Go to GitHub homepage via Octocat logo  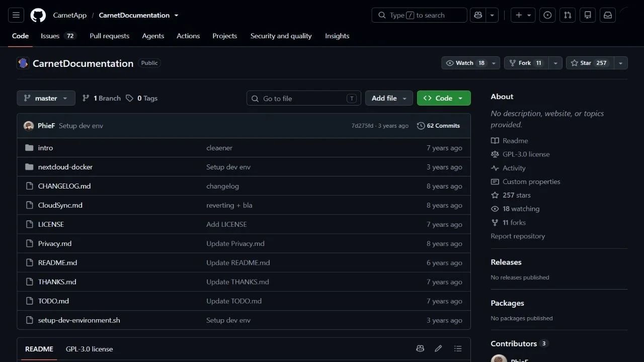tap(38, 15)
